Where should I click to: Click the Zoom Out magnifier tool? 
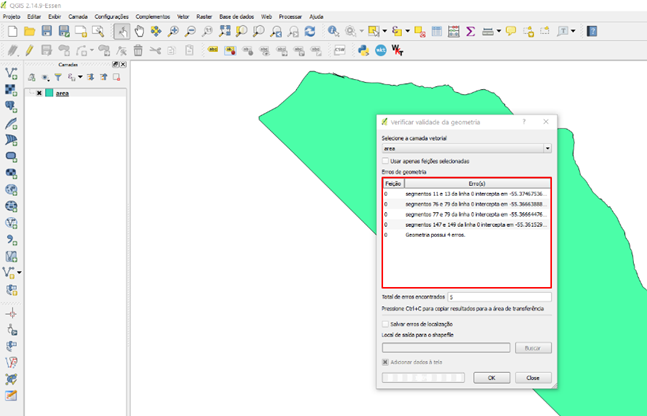[190, 31]
